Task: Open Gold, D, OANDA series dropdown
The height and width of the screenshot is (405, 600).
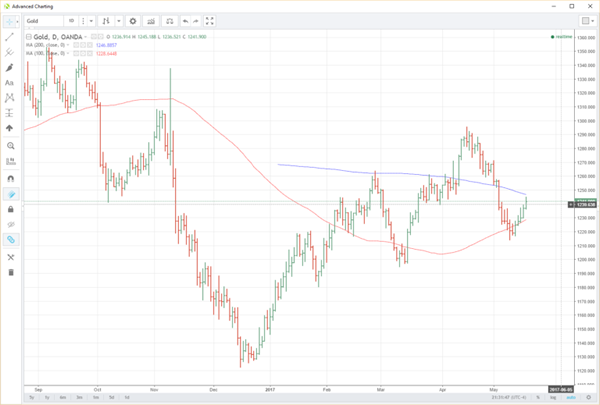Action: point(85,37)
